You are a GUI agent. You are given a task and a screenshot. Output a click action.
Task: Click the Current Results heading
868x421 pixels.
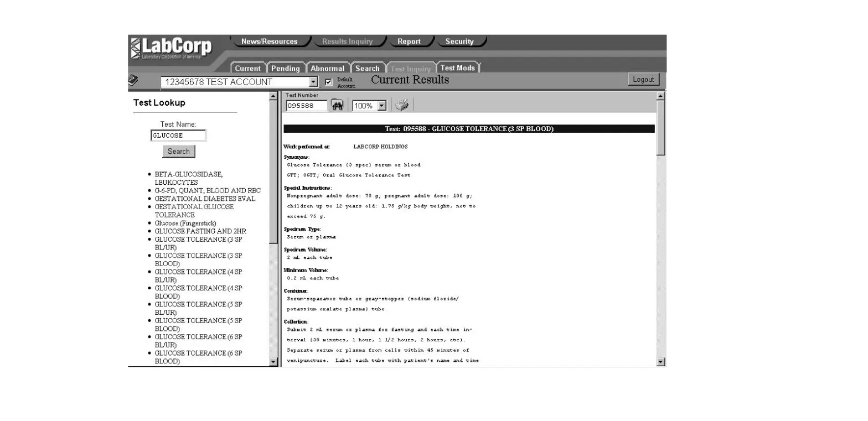tap(410, 80)
